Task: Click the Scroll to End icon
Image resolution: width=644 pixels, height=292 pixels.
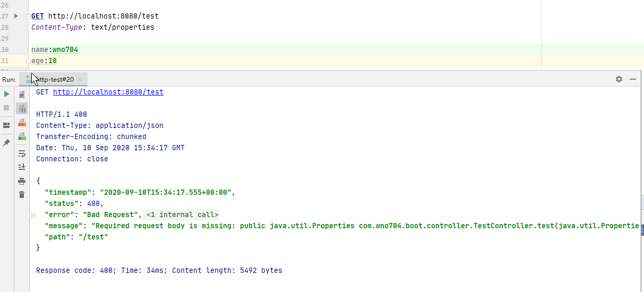Action: click(x=22, y=167)
